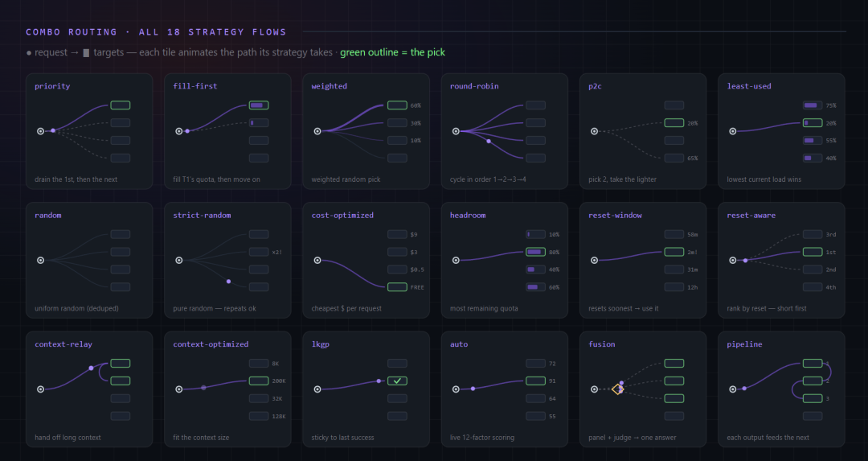Click the yellow diamond judge icon in fusion

click(x=617, y=389)
